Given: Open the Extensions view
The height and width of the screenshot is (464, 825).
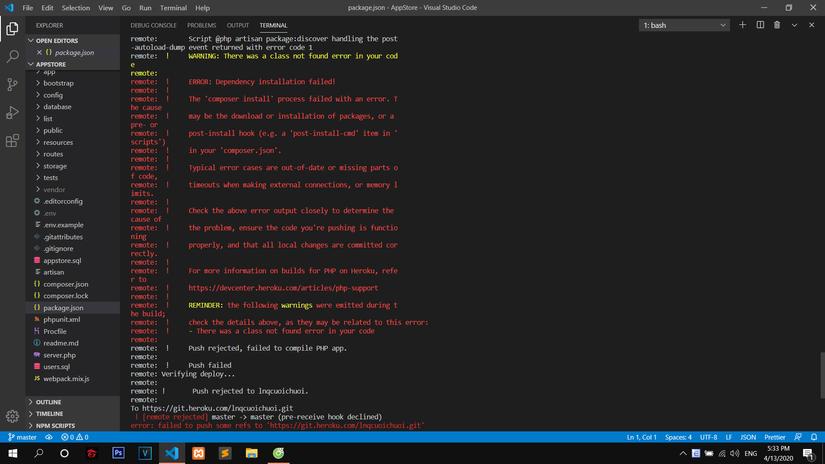Looking at the screenshot, I should coord(12,140).
